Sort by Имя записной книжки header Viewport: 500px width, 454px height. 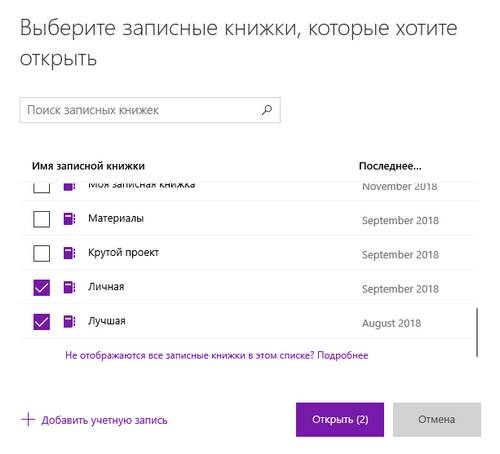(88, 166)
